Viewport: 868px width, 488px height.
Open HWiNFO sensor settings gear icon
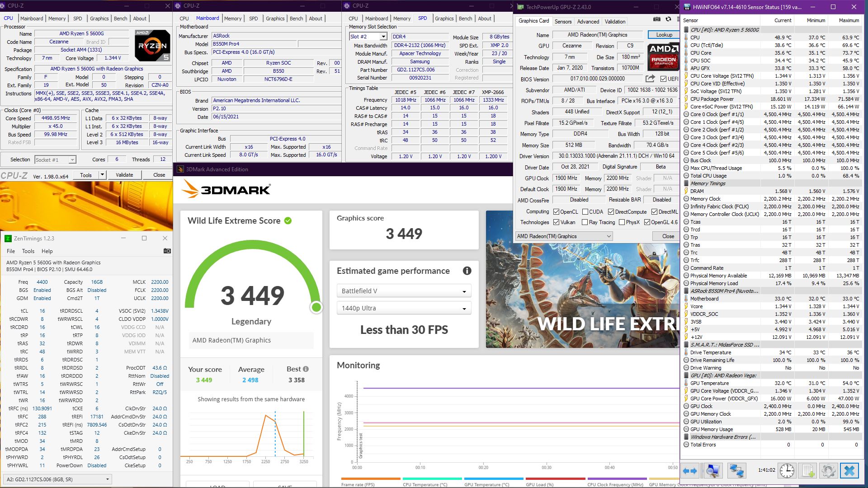(x=829, y=471)
